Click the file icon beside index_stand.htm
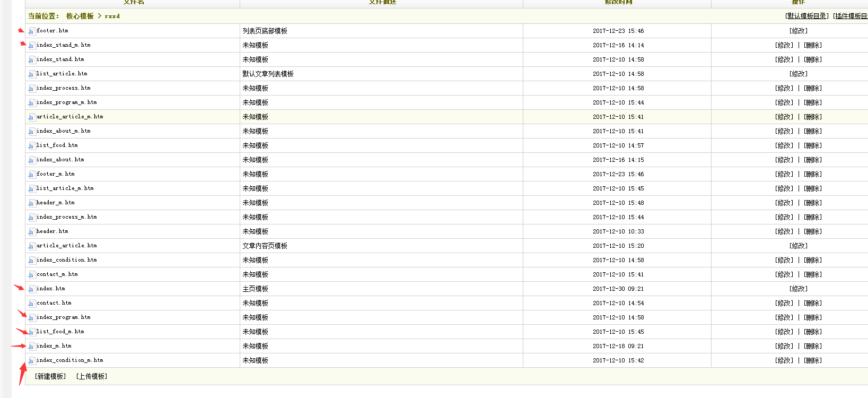 click(32, 60)
